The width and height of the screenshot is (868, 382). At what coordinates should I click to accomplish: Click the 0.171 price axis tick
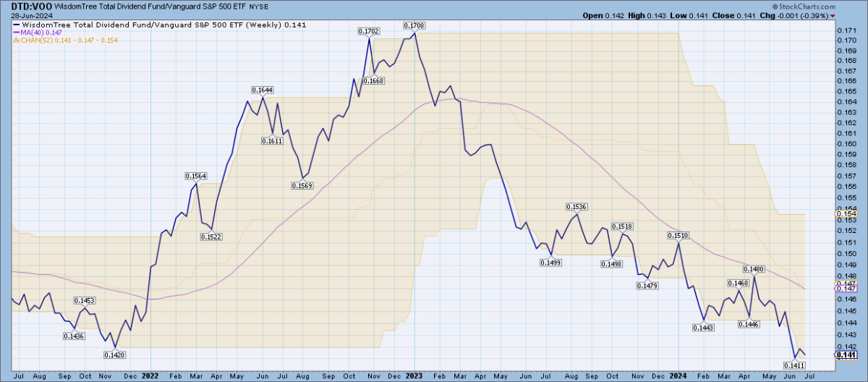coord(846,30)
